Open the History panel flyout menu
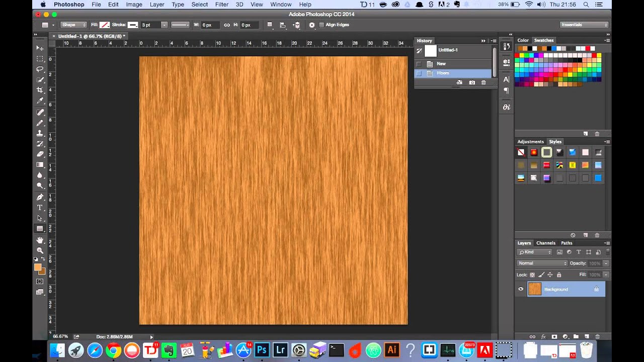Image resolution: width=644 pixels, height=362 pixels. (494, 41)
